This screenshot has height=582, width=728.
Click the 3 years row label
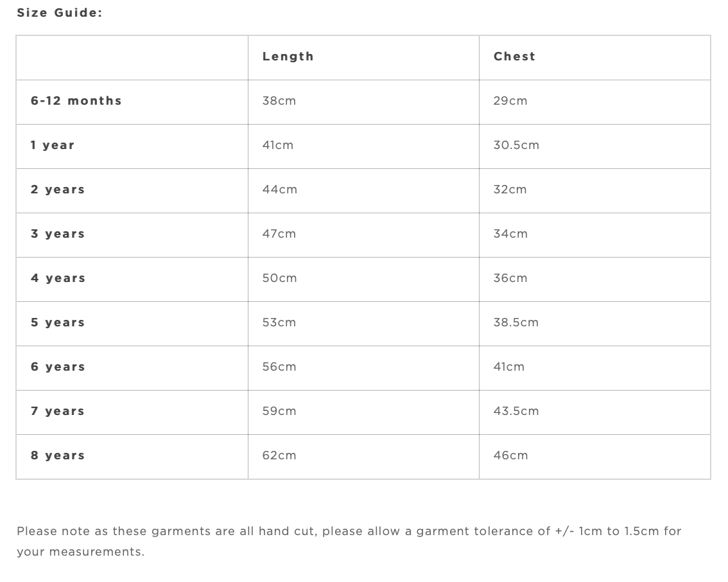click(x=58, y=234)
